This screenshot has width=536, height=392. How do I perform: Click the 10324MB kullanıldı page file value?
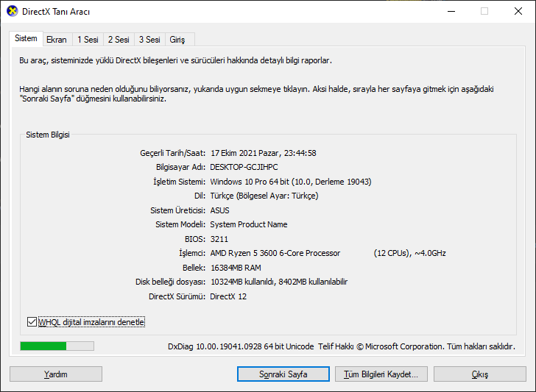coord(279,282)
